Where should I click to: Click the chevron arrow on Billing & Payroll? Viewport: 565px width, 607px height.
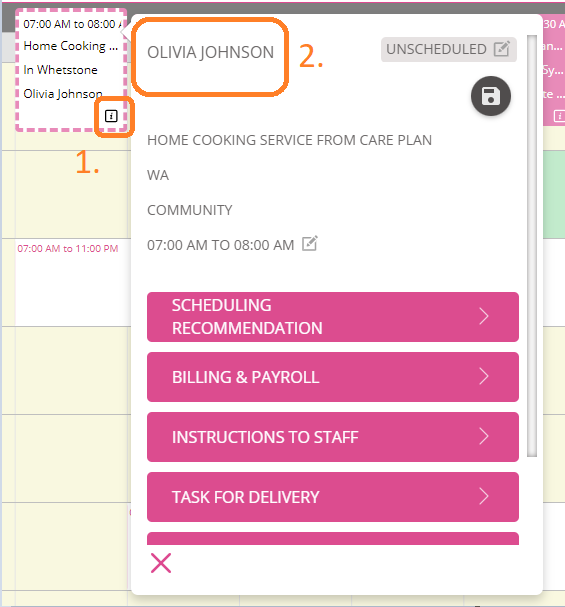484,377
